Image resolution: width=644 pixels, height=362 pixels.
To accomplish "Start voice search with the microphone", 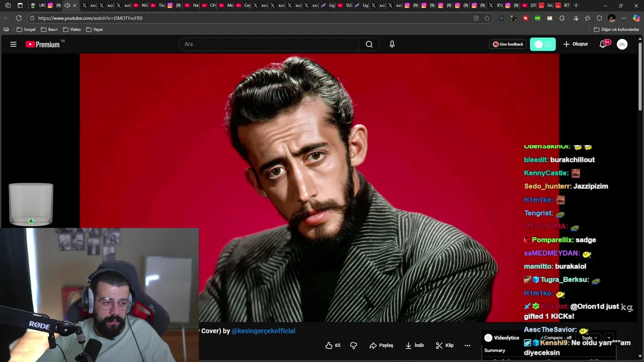I will [392, 44].
